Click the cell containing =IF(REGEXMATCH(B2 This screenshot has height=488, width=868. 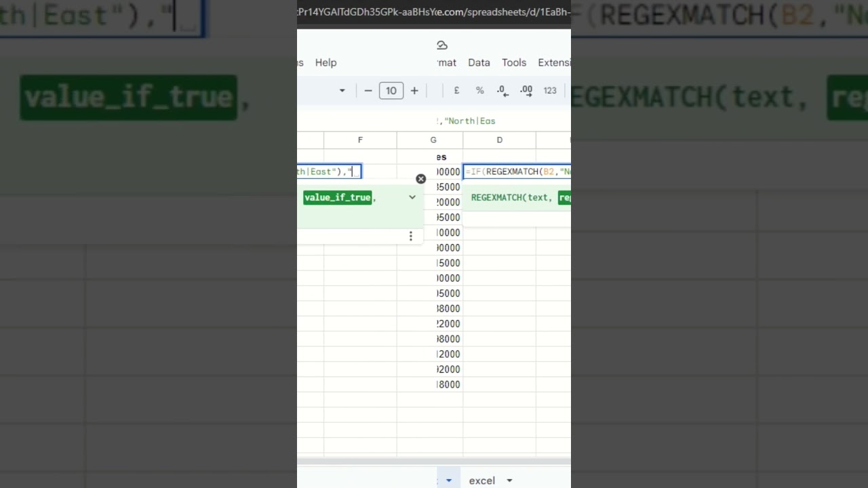[517, 171]
